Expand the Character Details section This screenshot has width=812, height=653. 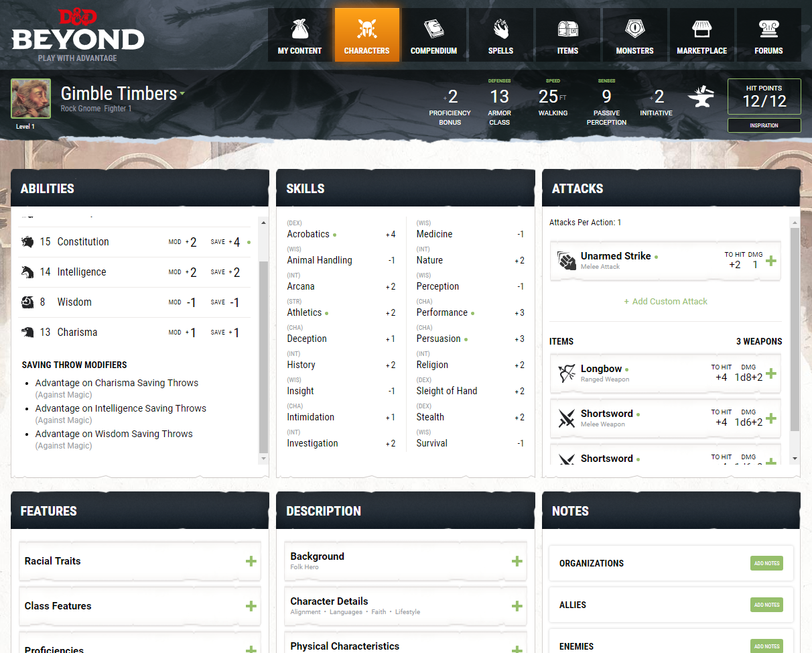click(x=517, y=606)
